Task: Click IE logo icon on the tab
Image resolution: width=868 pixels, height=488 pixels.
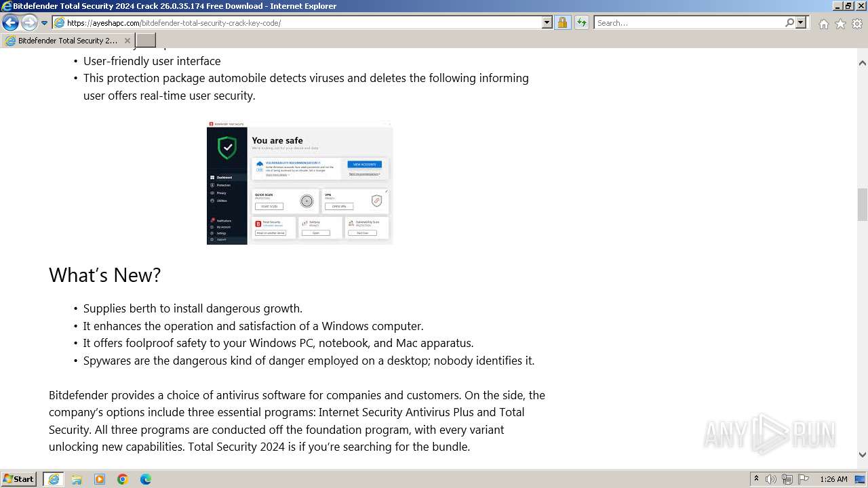Action: 10,41
